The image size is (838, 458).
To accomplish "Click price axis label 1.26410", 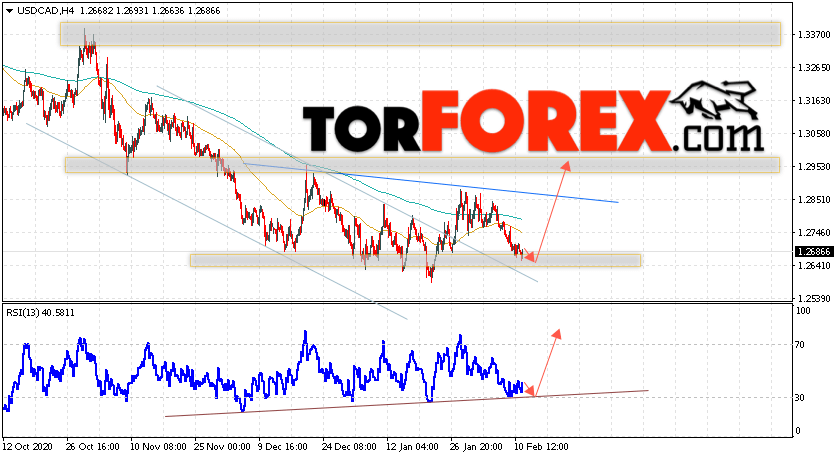I will coord(814,266).
